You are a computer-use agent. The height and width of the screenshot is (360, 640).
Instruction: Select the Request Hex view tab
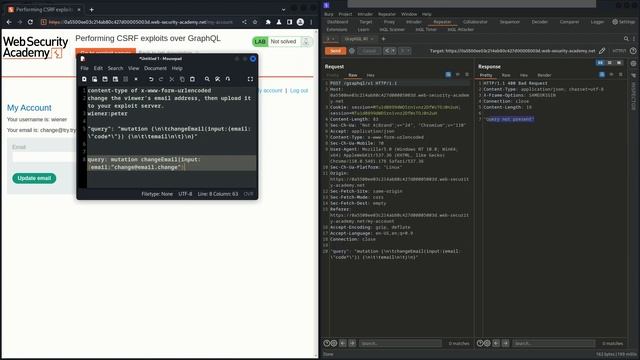pyautogui.click(x=371, y=75)
